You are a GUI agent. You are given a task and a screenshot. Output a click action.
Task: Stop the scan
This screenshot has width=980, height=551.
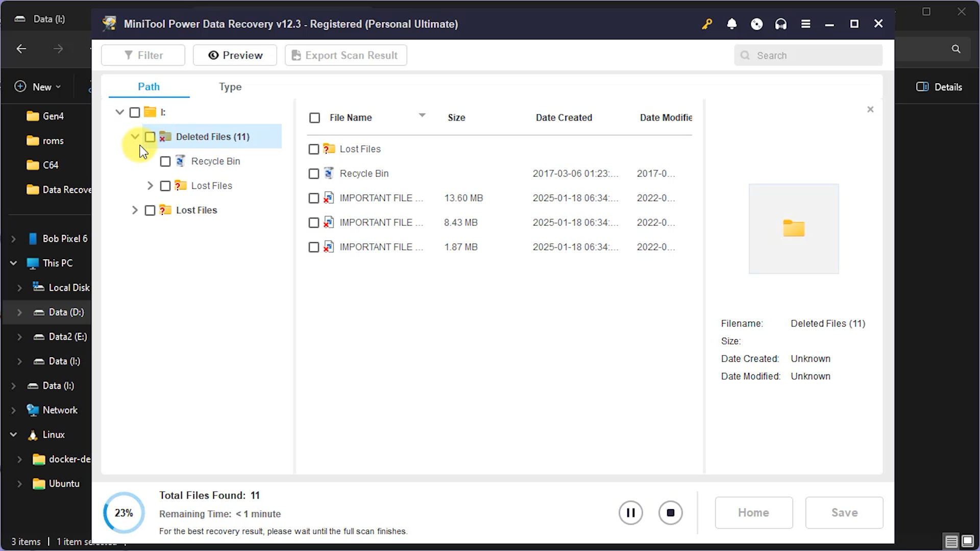(671, 513)
